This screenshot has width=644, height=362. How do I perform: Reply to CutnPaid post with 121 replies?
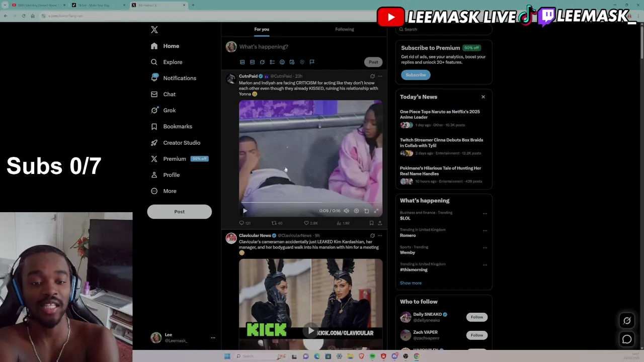tap(245, 223)
